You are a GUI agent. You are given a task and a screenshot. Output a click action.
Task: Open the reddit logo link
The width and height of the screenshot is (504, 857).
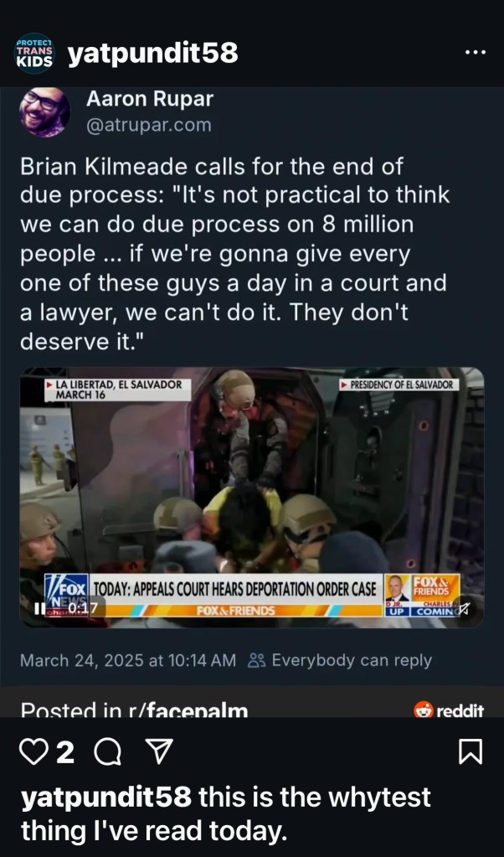(x=449, y=710)
